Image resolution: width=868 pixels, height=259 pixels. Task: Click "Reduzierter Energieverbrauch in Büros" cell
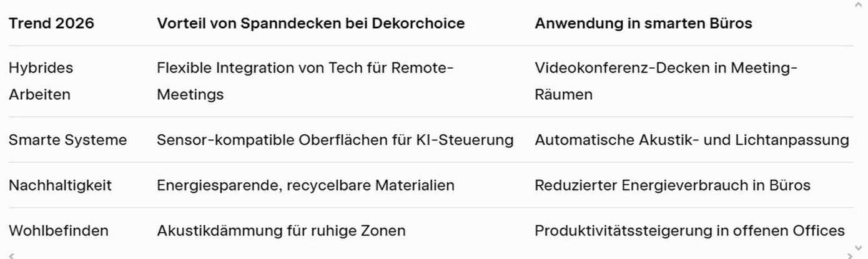pos(673,185)
